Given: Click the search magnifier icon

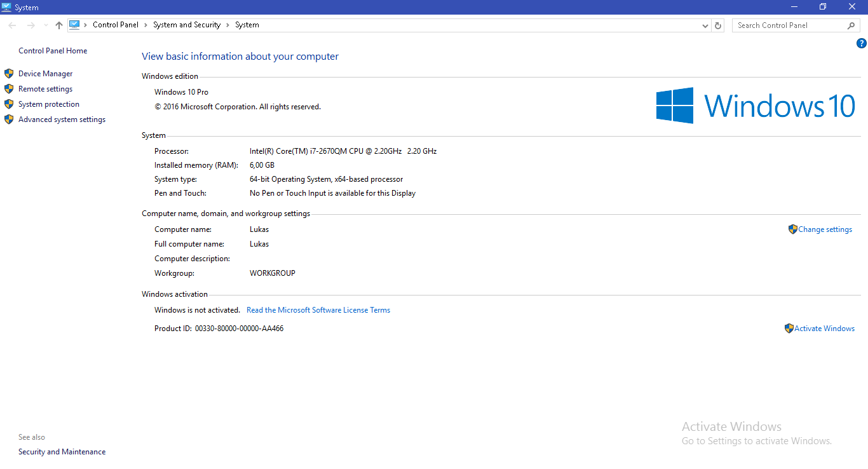Looking at the screenshot, I should (851, 25).
